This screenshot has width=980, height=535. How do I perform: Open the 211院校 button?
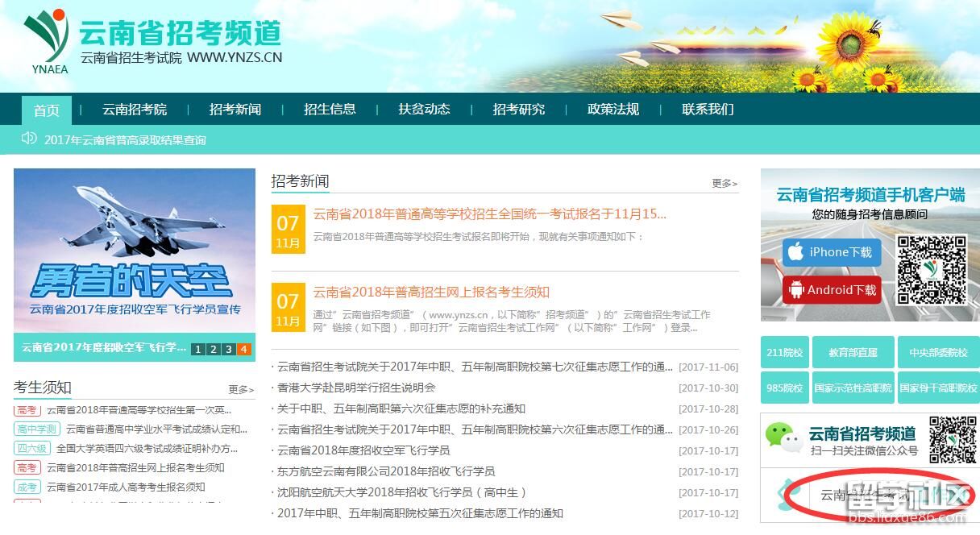[784, 353]
